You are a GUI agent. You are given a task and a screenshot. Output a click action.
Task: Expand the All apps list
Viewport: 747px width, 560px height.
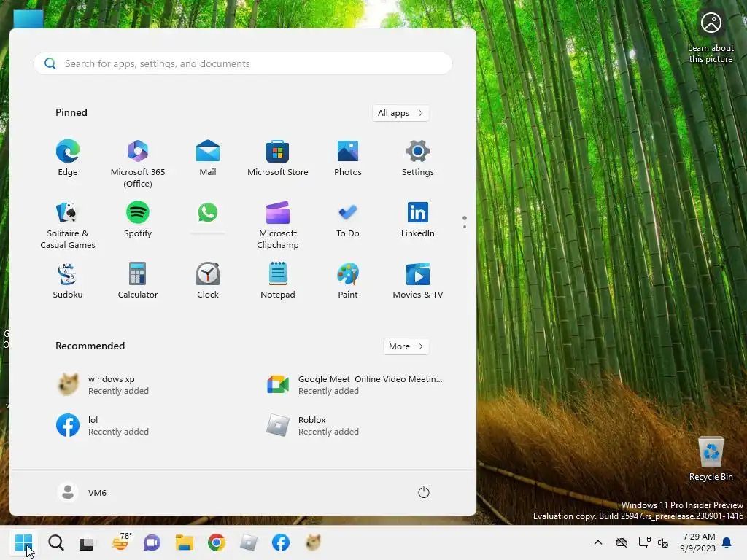[400, 113]
